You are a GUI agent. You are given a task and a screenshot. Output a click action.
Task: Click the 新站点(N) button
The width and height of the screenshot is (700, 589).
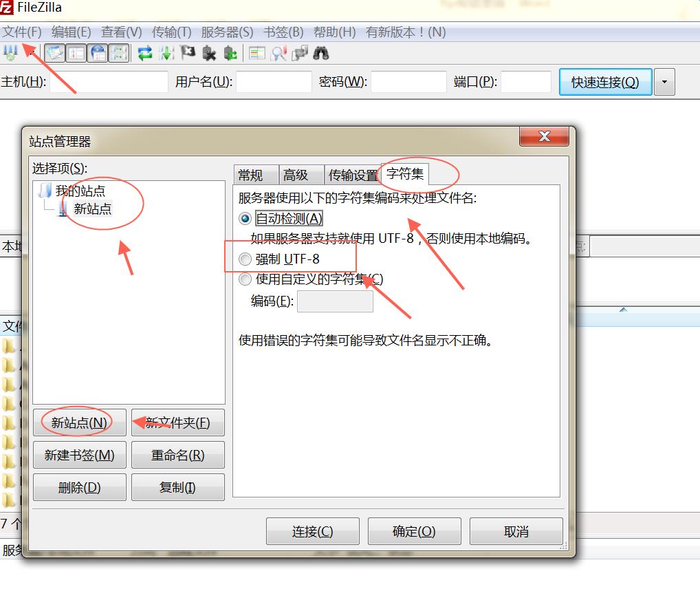point(79,422)
